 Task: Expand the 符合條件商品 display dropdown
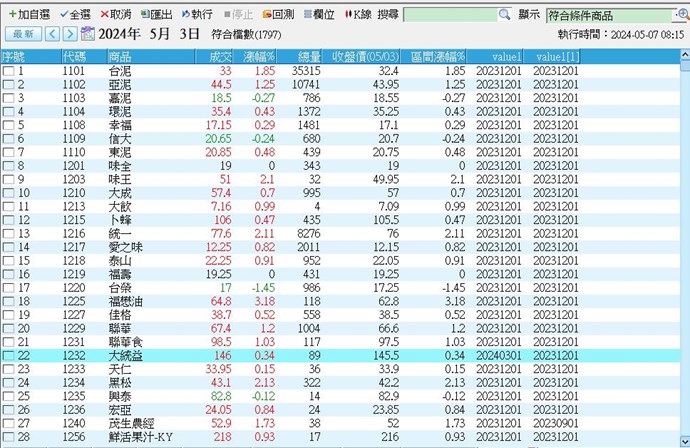tap(679, 16)
